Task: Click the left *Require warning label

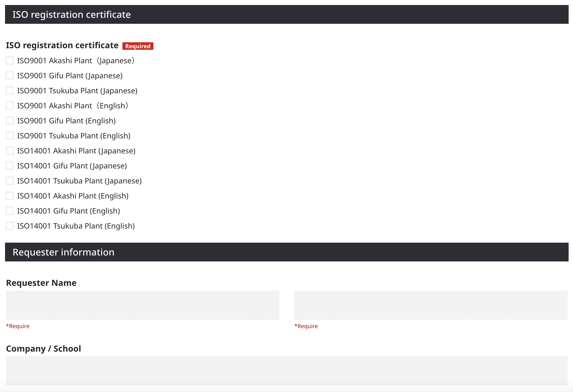Action: point(18,326)
